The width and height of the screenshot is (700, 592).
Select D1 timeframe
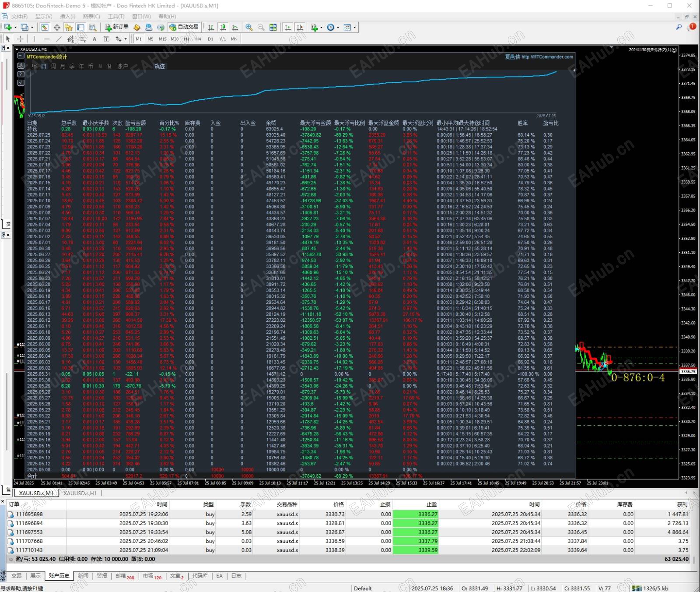pos(210,39)
